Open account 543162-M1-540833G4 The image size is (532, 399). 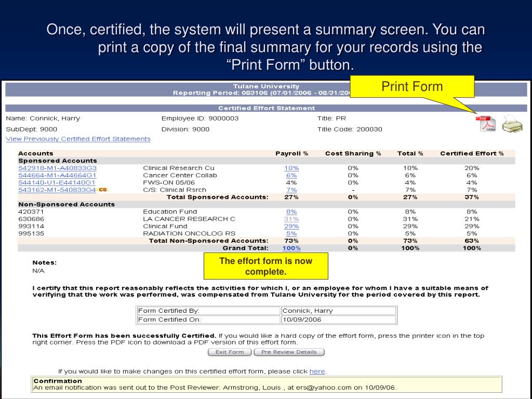(x=57, y=190)
